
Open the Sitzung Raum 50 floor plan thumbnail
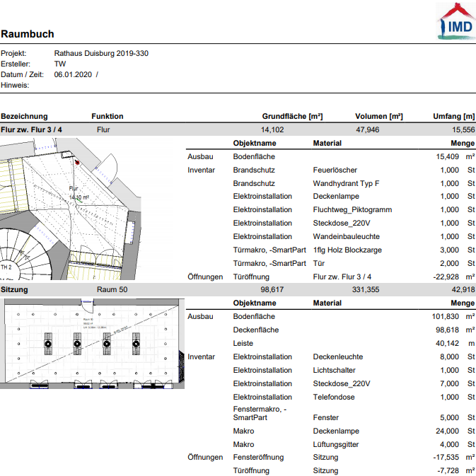92,342
